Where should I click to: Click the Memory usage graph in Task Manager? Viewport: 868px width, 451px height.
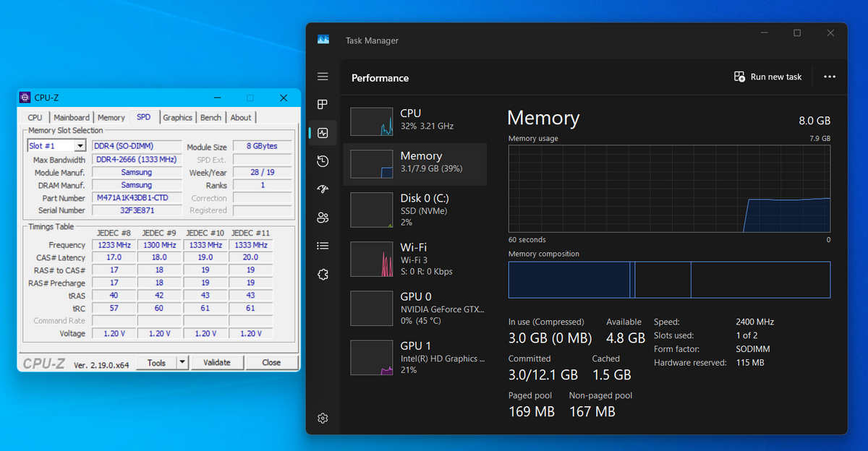coord(669,188)
